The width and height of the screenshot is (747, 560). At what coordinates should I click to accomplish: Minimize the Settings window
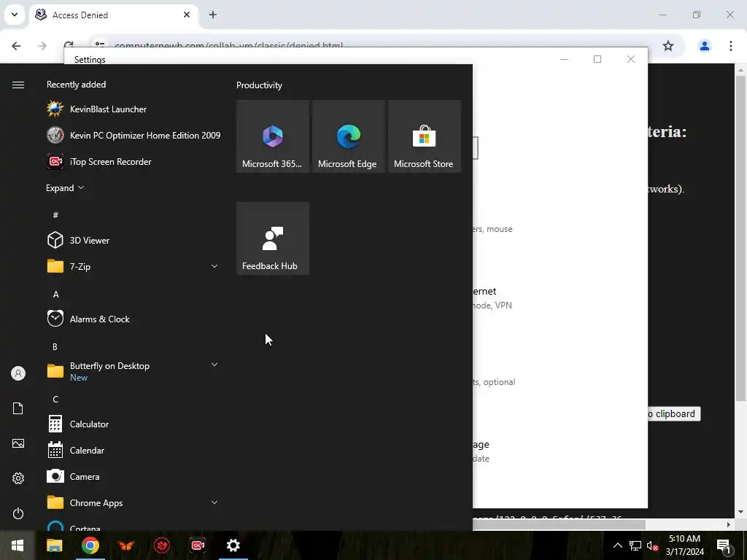pos(564,59)
